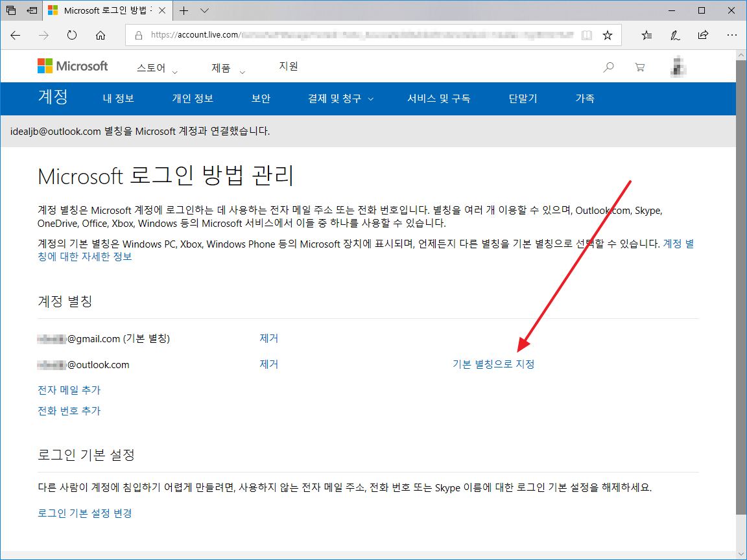
Task: Refresh the page with reload icon
Action: pos(72,35)
